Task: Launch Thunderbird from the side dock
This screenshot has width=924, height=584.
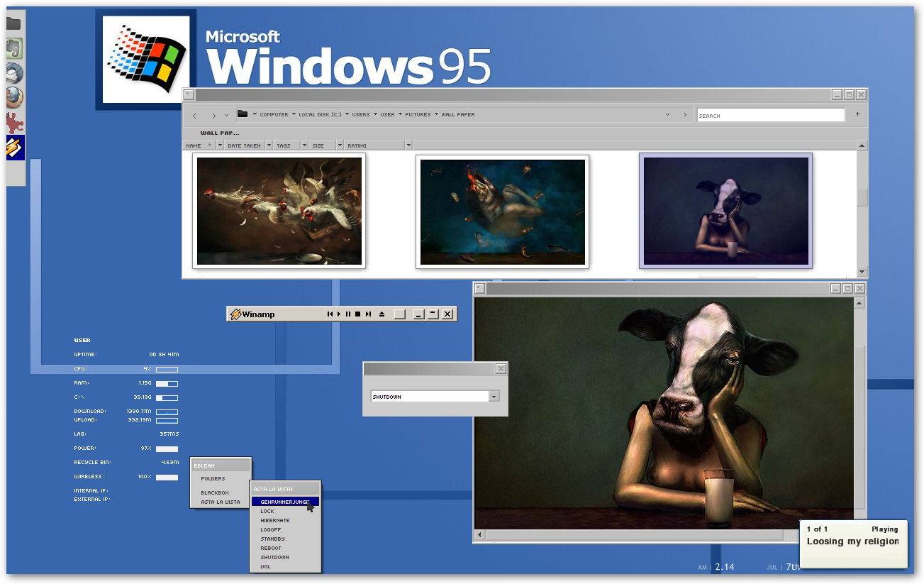Action: (14, 73)
